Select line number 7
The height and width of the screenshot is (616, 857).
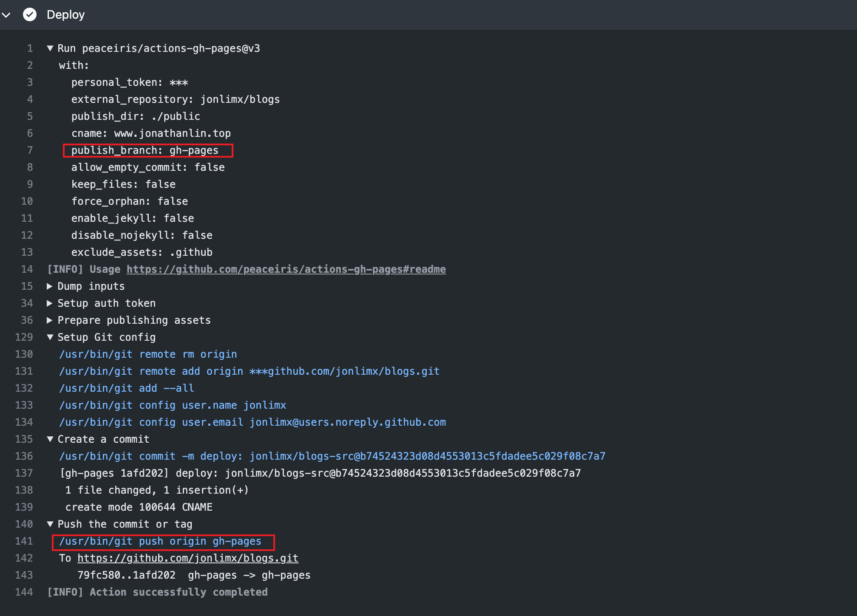click(x=30, y=150)
